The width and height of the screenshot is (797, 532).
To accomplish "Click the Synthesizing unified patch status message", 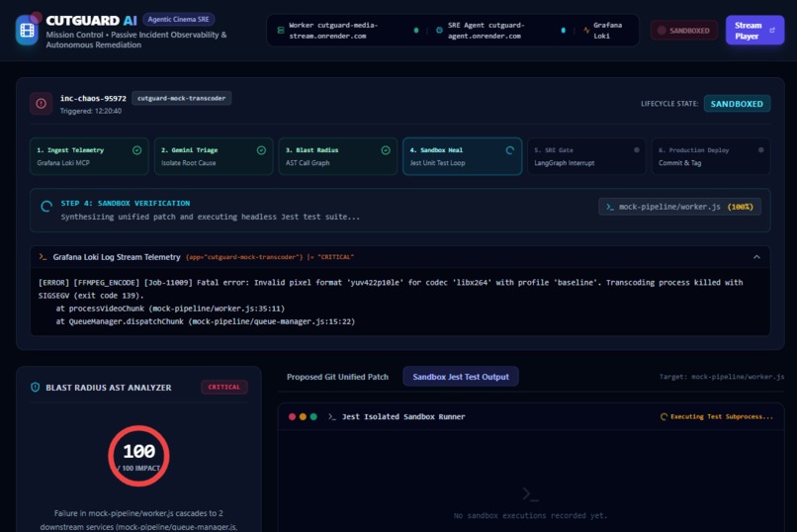I will [x=211, y=217].
